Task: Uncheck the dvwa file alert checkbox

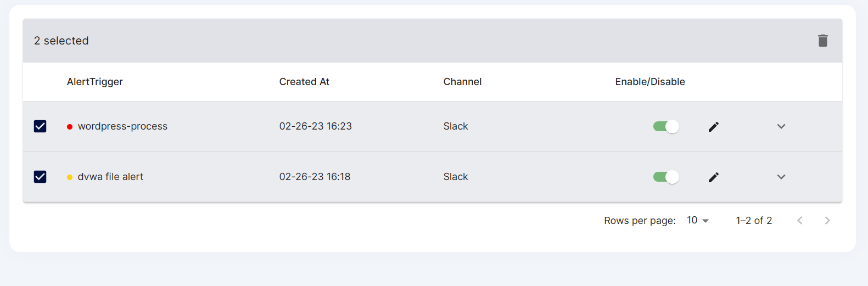Action: coord(40,177)
